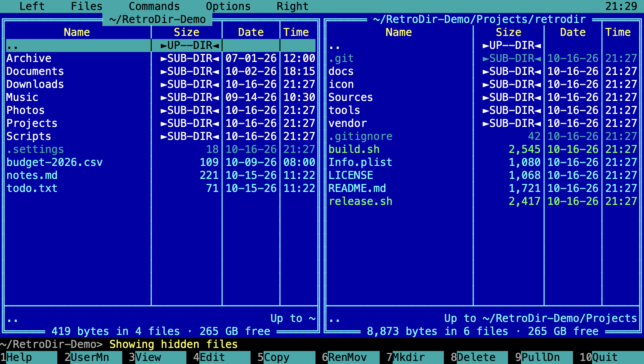The width and height of the screenshot is (644, 364).
Task: Select the Downloads folder in left panel
Action: coord(161,84)
